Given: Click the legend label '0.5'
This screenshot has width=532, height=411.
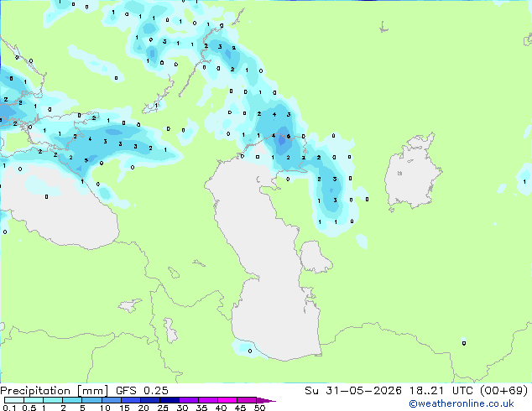Looking at the screenshot, I should 29,408.
